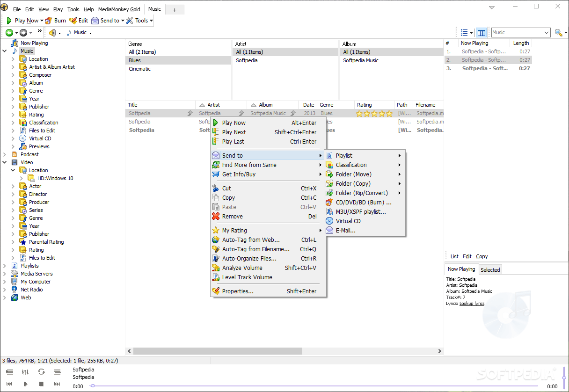The width and height of the screenshot is (569, 392).
Task: Click the Tools wrench toolbar icon
Action: click(130, 21)
